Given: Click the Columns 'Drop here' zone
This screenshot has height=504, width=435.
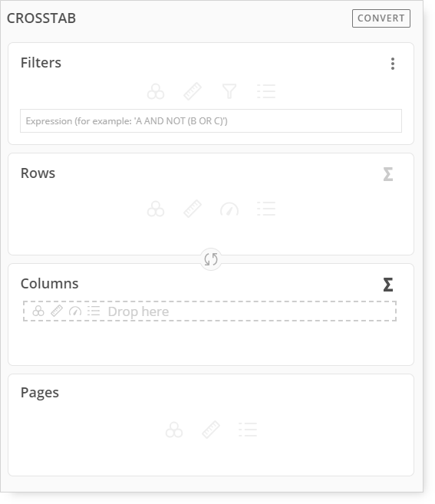Looking at the screenshot, I should (x=209, y=311).
